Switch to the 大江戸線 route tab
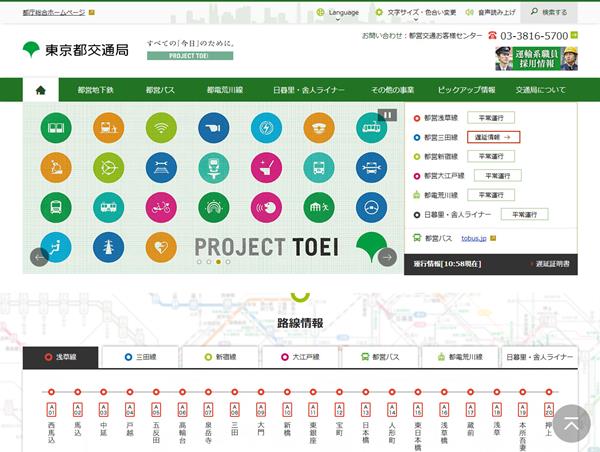 coord(300,357)
